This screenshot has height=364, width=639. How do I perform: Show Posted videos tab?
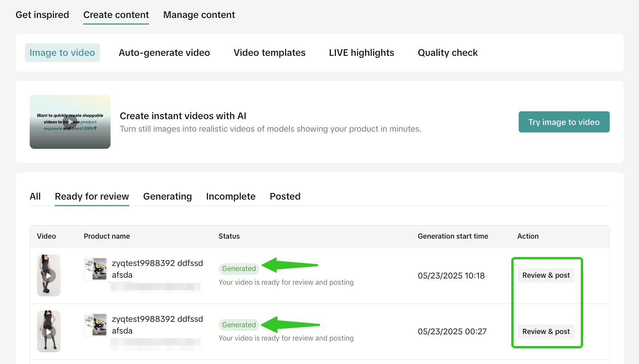coord(285,196)
